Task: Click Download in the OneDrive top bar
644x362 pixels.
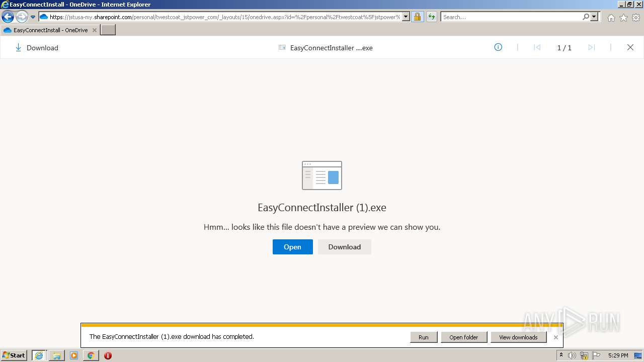Action: 42,48
